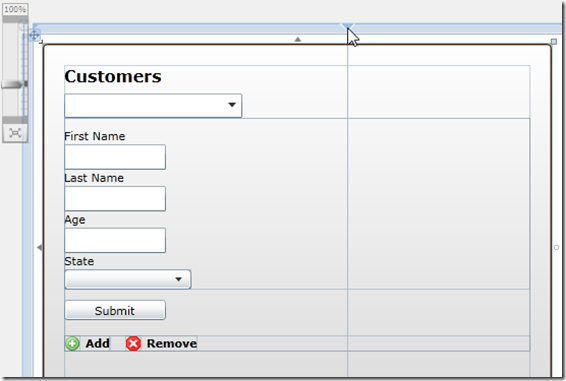This screenshot has height=381, width=566.
Task: Click the top-right square corner handle
Action: coord(554,42)
